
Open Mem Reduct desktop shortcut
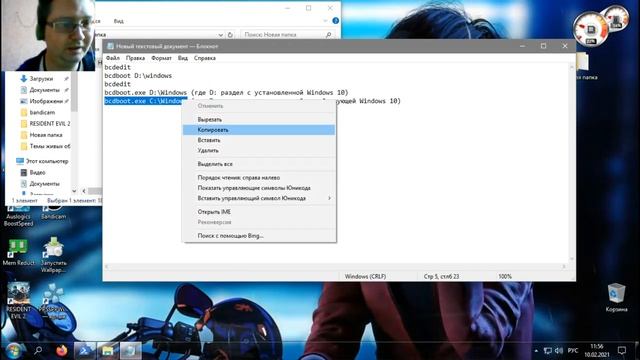coord(18,252)
